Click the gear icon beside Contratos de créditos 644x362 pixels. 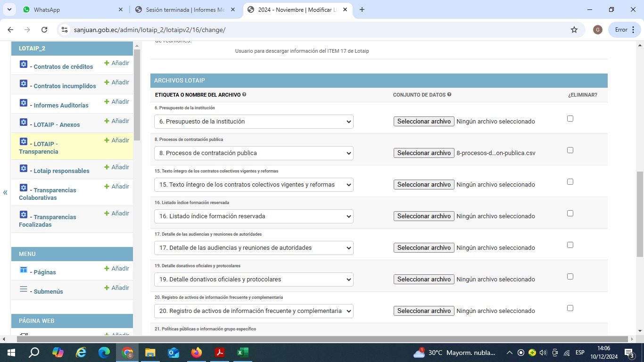[x=24, y=64]
